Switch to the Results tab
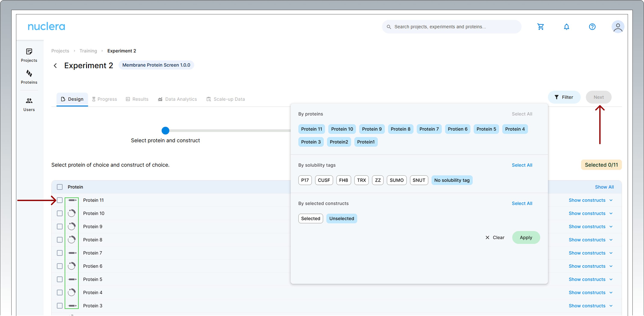The height and width of the screenshot is (316, 644). click(x=137, y=99)
